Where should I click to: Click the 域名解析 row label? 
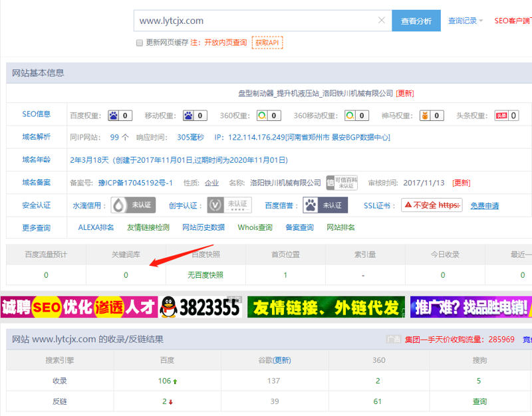click(x=37, y=137)
